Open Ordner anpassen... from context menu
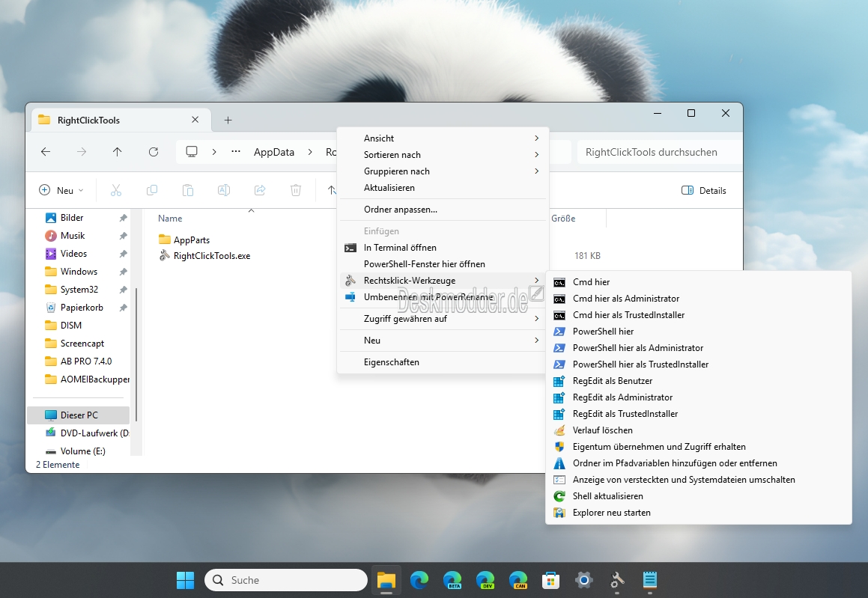The image size is (868, 598). click(443, 210)
